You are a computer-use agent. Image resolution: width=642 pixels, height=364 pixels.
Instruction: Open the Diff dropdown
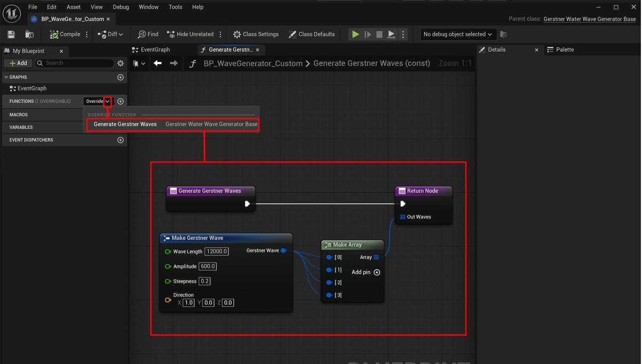[110, 34]
